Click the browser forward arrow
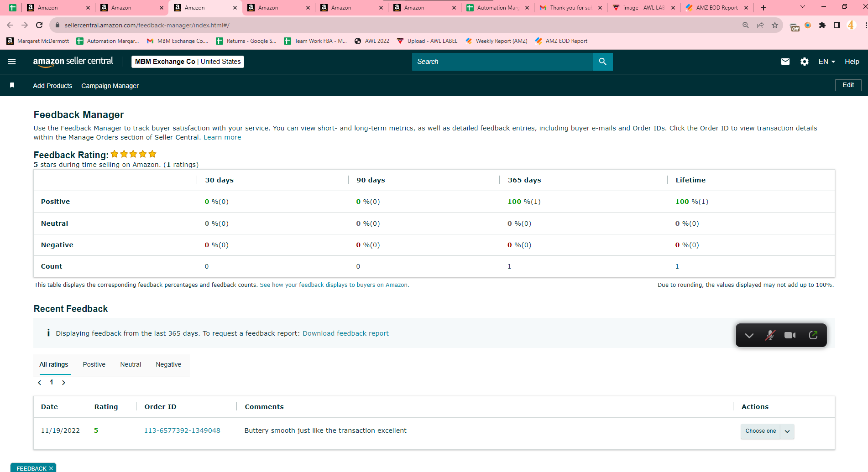The image size is (868, 472). (25, 25)
